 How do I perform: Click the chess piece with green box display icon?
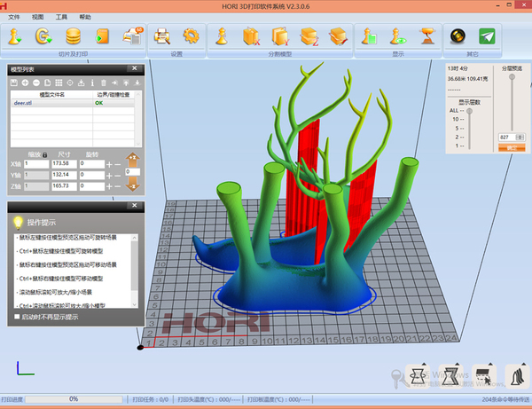point(369,36)
